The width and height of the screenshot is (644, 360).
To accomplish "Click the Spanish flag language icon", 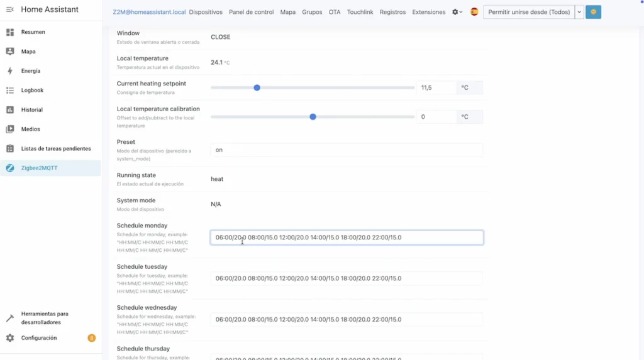I will point(474,12).
